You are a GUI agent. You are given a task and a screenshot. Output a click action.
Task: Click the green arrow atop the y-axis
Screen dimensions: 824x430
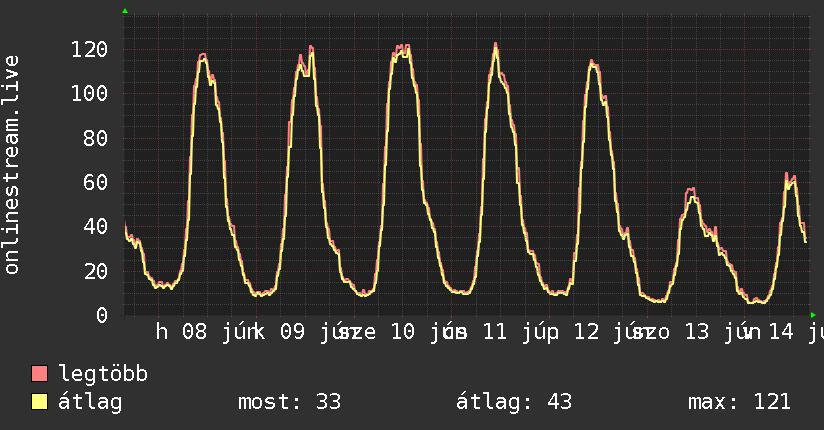click(125, 11)
